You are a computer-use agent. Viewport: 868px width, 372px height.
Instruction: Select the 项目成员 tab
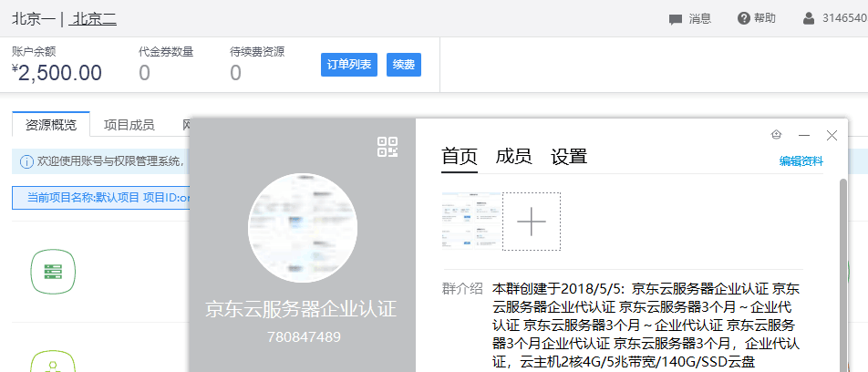coord(129,125)
